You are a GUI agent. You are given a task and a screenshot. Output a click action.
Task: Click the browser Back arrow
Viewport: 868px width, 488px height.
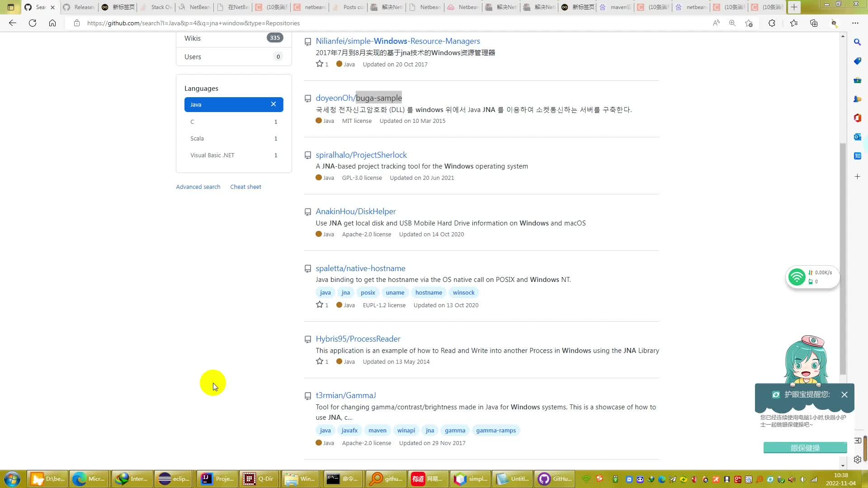click(13, 23)
